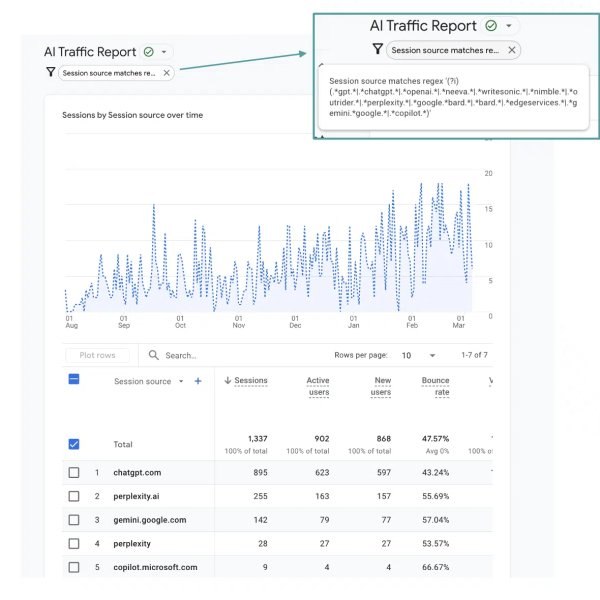
Task: Check the perplexity.ai row checkbox
Action: point(74,496)
